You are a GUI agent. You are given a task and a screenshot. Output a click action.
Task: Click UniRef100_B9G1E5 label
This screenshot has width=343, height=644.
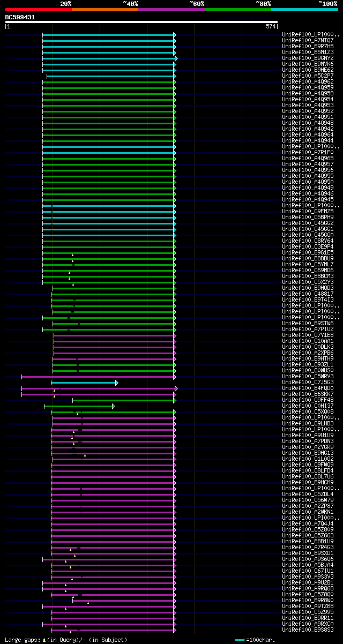[x=308, y=252]
